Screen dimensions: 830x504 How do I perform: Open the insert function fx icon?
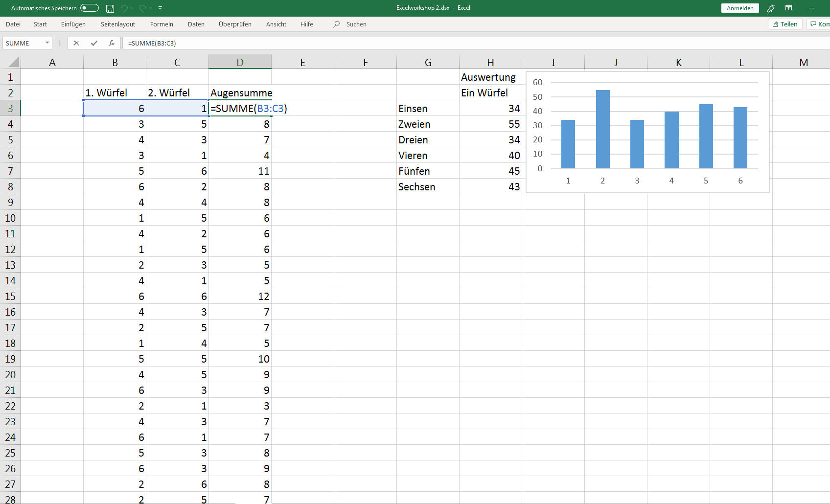coord(112,43)
